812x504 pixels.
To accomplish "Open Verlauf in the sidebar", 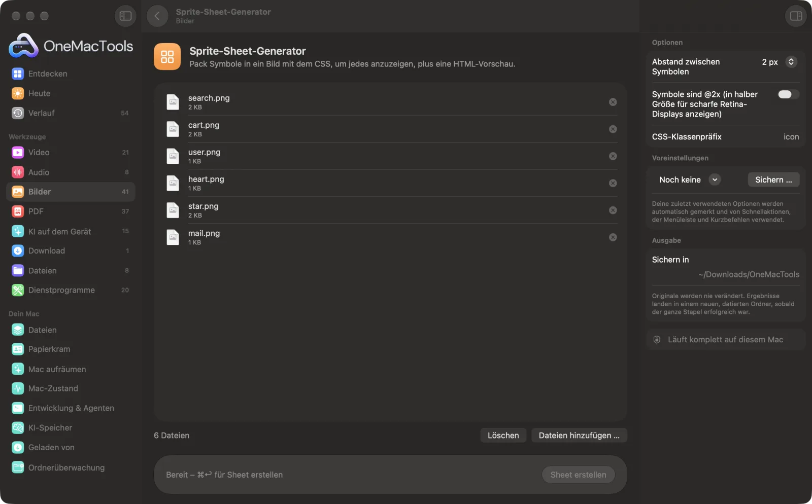I will click(71, 113).
